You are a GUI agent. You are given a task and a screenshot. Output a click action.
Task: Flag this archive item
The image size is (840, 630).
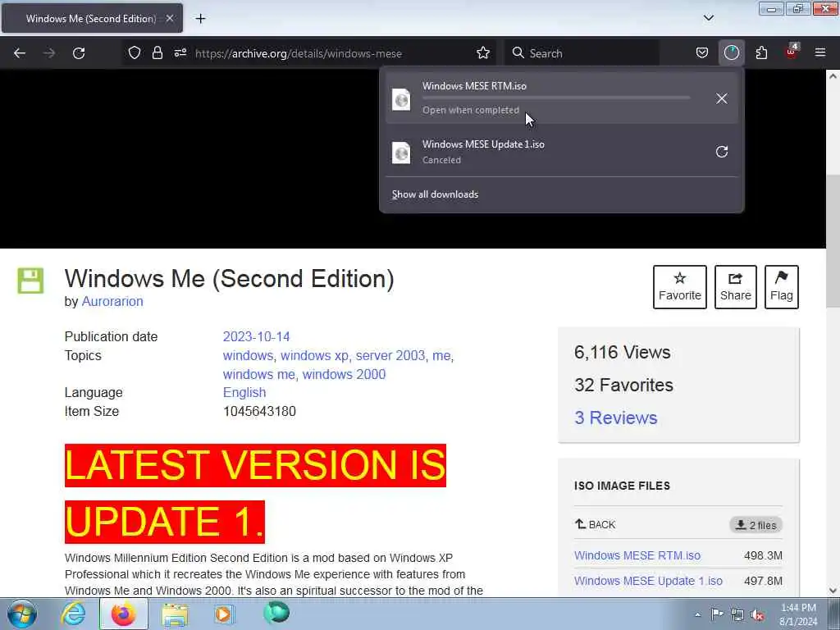(x=782, y=287)
